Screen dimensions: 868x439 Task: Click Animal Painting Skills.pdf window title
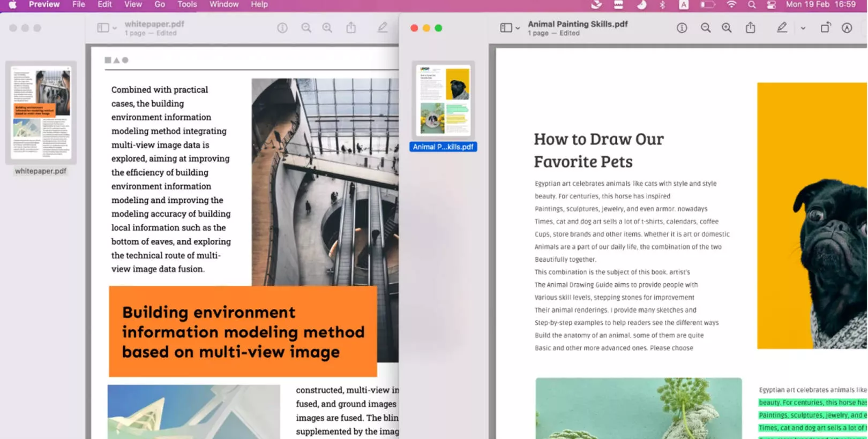coord(578,24)
